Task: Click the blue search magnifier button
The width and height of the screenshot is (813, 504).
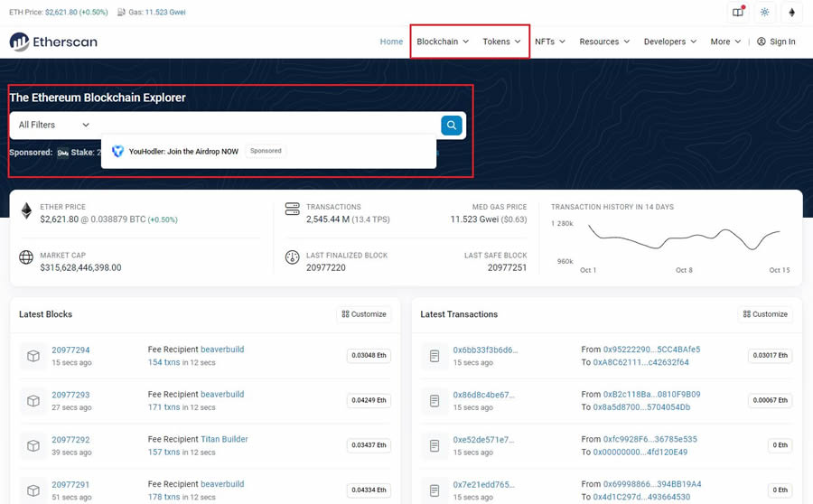Action: click(x=452, y=125)
